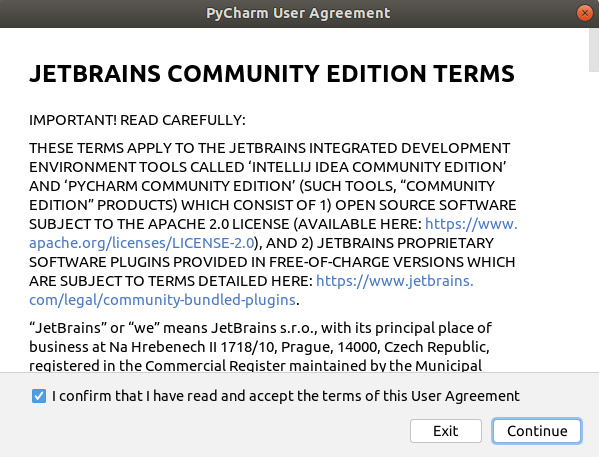Screen dimensions: 599x457
Task: Open the https://www.jetbrains. link start
Action: click(x=395, y=281)
